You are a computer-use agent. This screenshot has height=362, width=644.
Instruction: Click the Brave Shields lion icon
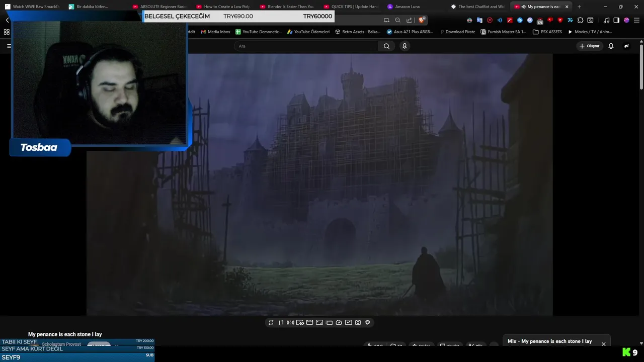coord(422,20)
